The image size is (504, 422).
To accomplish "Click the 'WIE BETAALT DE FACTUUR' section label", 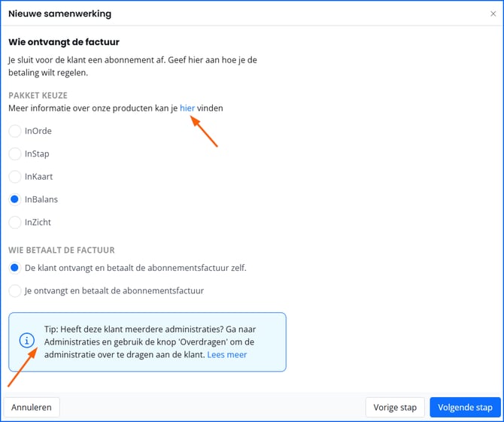I will [62, 250].
